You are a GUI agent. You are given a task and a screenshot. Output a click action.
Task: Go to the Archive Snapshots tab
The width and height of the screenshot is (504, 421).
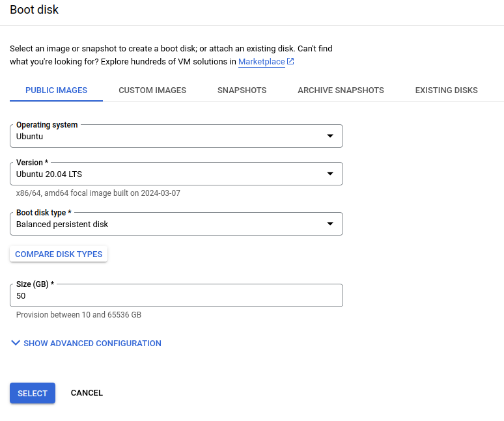point(341,90)
